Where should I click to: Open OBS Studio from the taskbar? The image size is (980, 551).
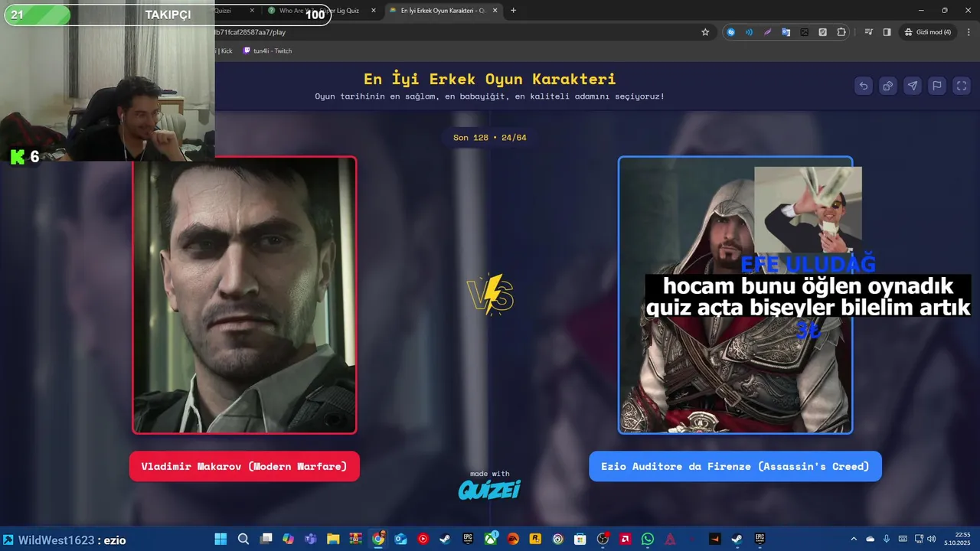coord(603,539)
